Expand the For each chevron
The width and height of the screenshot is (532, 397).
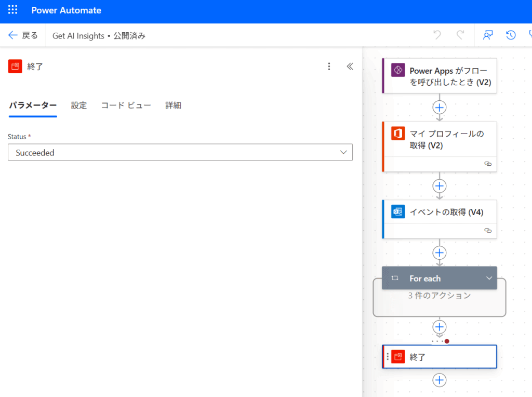(x=489, y=278)
